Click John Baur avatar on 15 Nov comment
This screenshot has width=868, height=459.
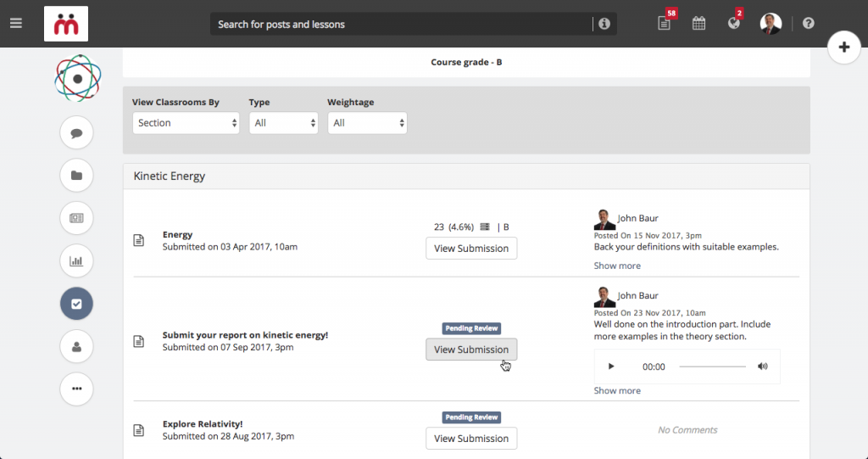(604, 220)
